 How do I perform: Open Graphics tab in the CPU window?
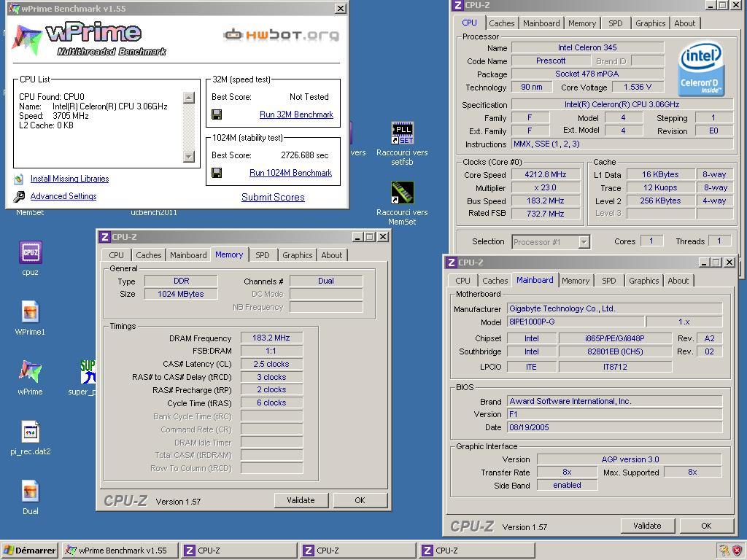tap(650, 23)
